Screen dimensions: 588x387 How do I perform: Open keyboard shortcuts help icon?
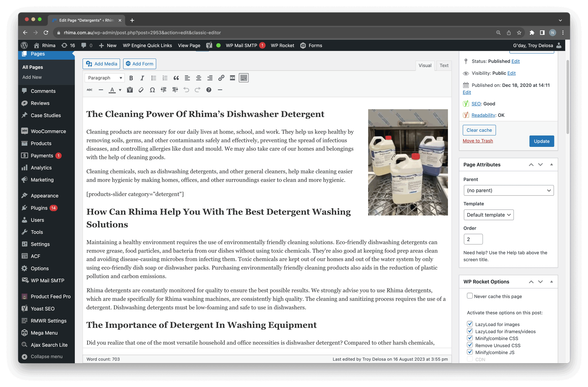[209, 90]
